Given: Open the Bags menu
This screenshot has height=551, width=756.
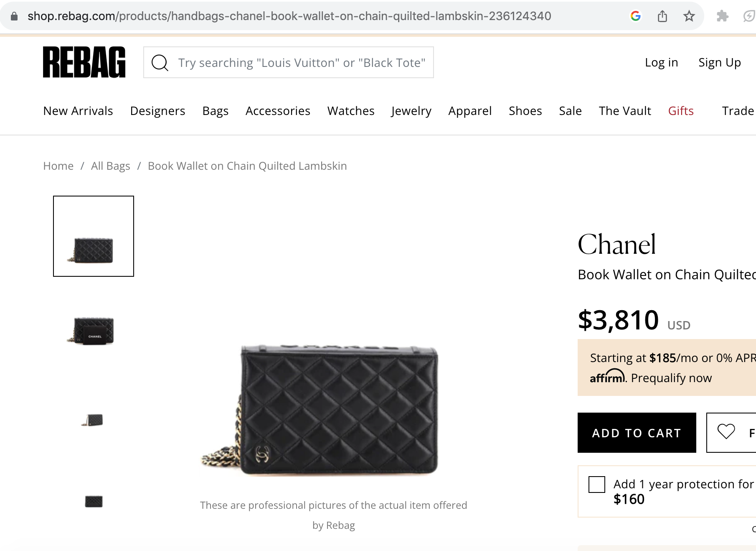Looking at the screenshot, I should pyautogui.click(x=215, y=111).
